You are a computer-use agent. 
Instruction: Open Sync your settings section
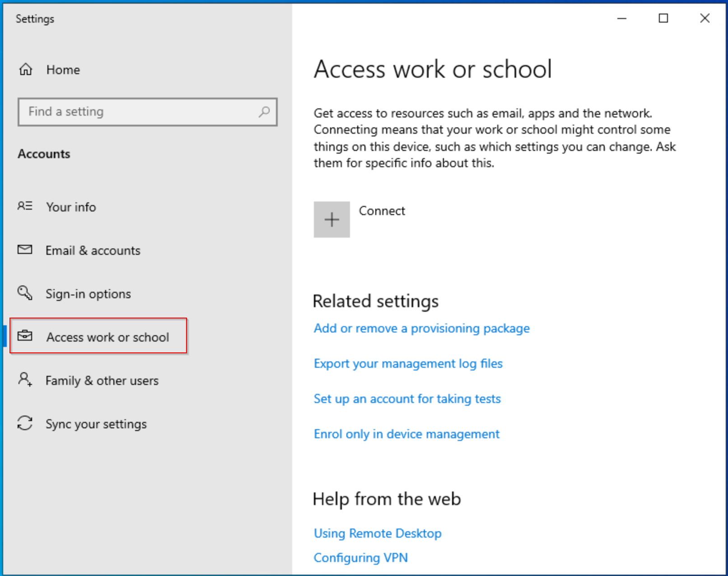tap(96, 424)
